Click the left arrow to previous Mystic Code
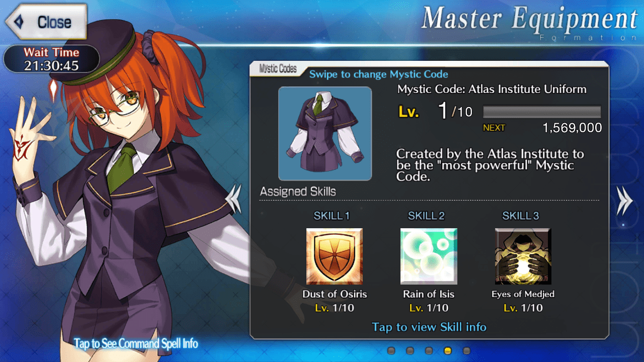 pyautogui.click(x=234, y=199)
